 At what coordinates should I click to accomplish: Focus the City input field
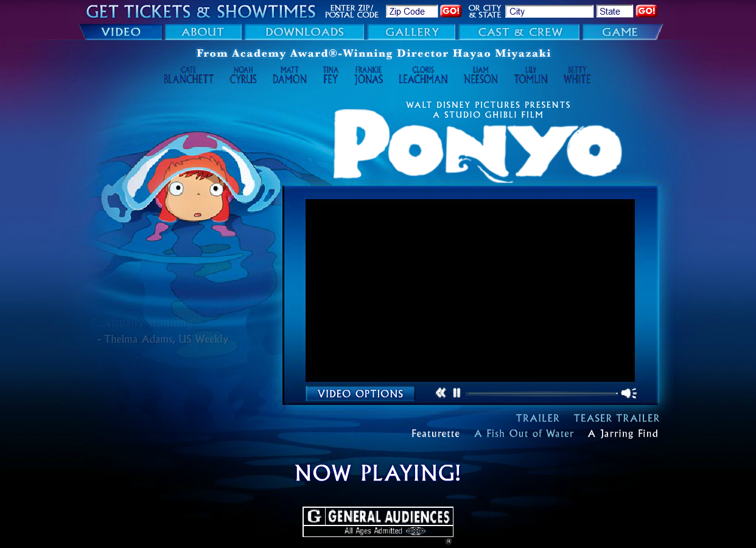(549, 12)
